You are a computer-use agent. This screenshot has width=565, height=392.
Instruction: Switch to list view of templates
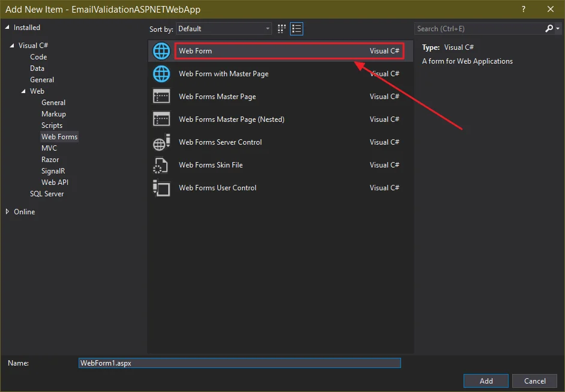[296, 28]
